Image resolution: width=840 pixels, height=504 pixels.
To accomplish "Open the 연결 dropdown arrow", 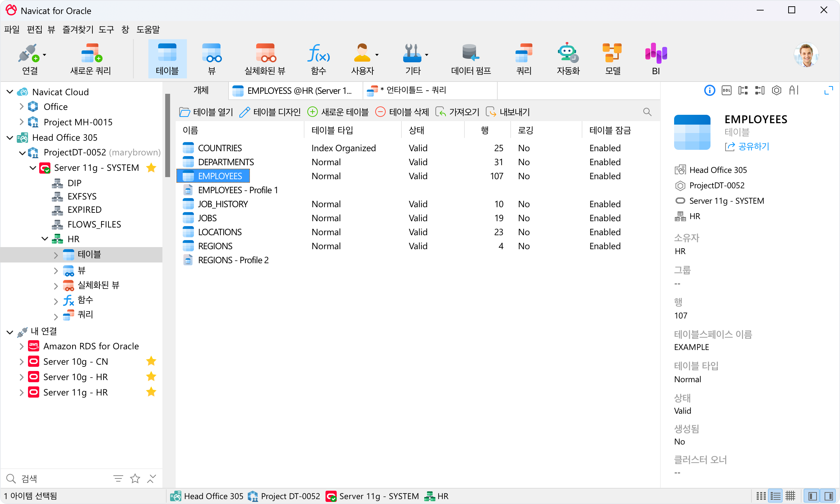I will pyautogui.click(x=44, y=55).
